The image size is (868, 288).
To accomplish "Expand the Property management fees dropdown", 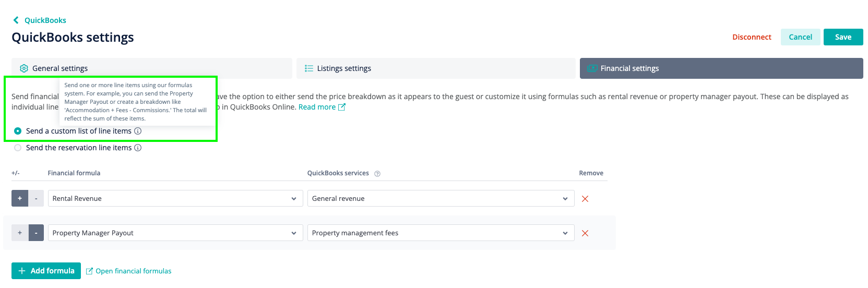I will [x=441, y=233].
